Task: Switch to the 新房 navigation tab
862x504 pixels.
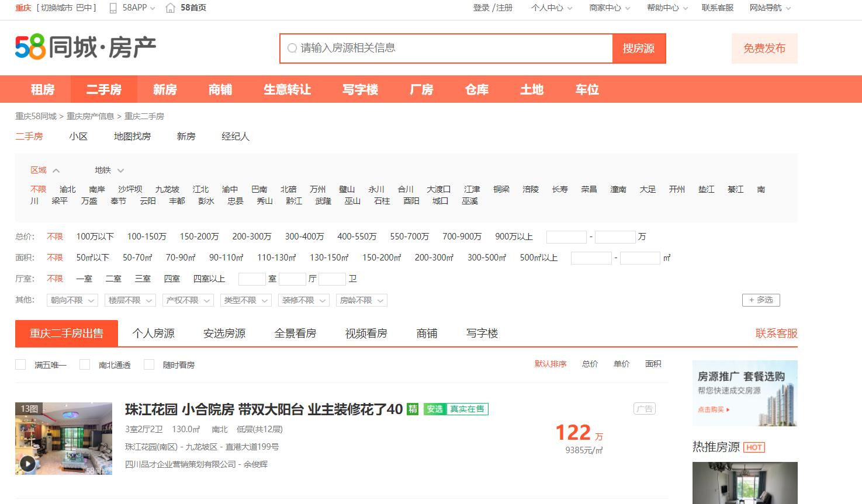Action: [x=164, y=89]
